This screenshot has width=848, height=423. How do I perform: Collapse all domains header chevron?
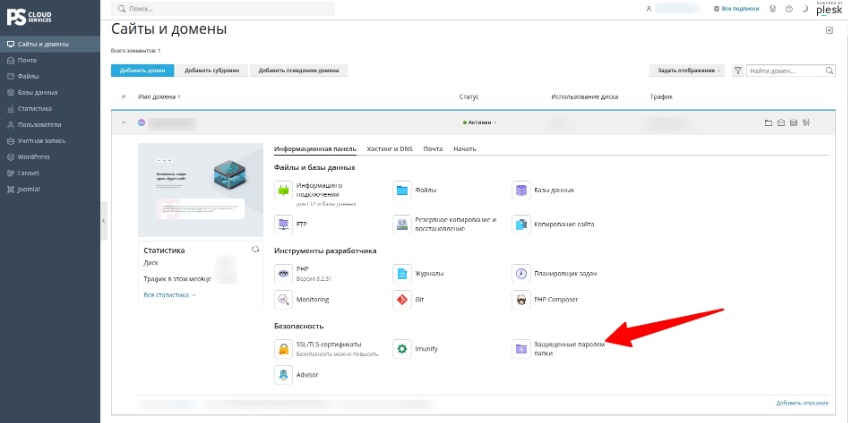(x=124, y=97)
